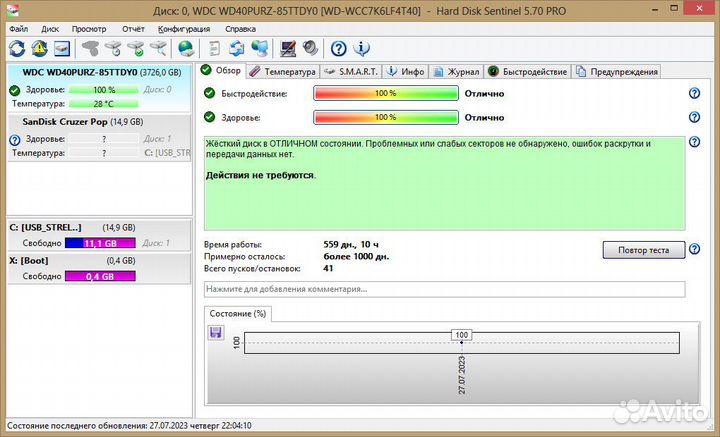
Task: Click the blue info toolbar icon
Action: tap(362, 48)
